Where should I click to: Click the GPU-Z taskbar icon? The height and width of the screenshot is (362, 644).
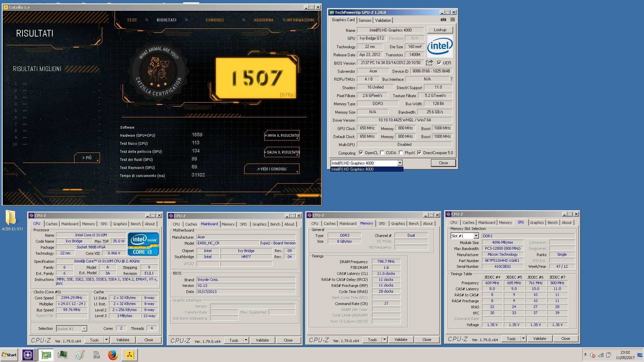pyautogui.click(x=46, y=355)
